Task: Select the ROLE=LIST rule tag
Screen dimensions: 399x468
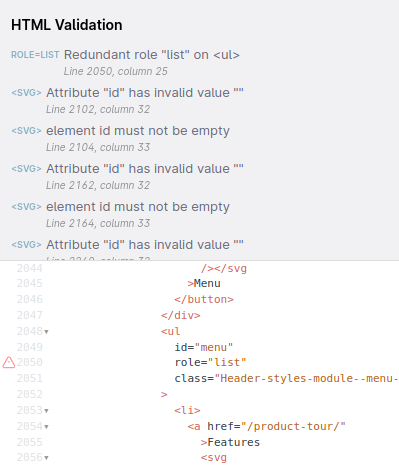Action: coord(35,55)
